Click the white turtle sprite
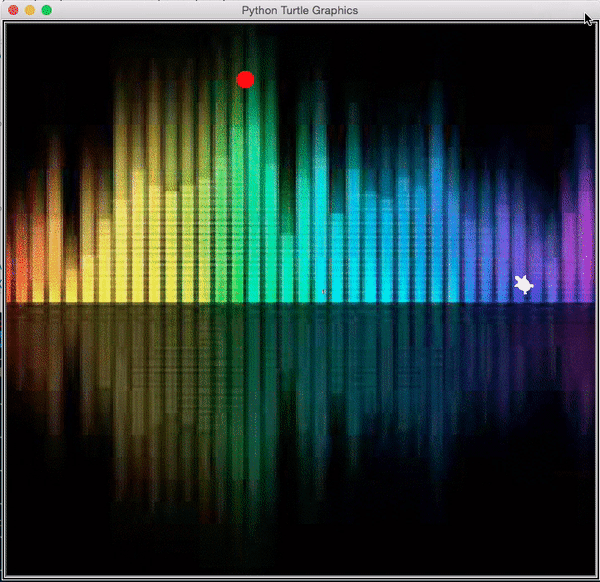This screenshot has height=582, width=600. [x=523, y=285]
